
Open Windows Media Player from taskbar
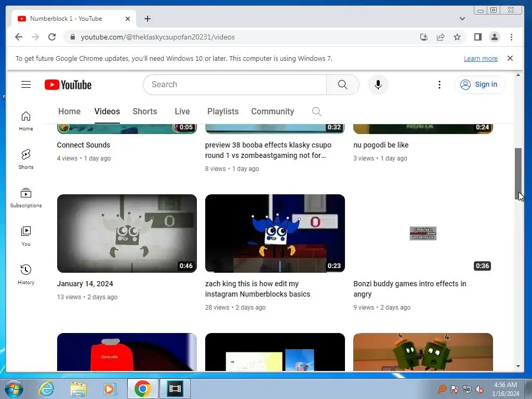click(110, 389)
